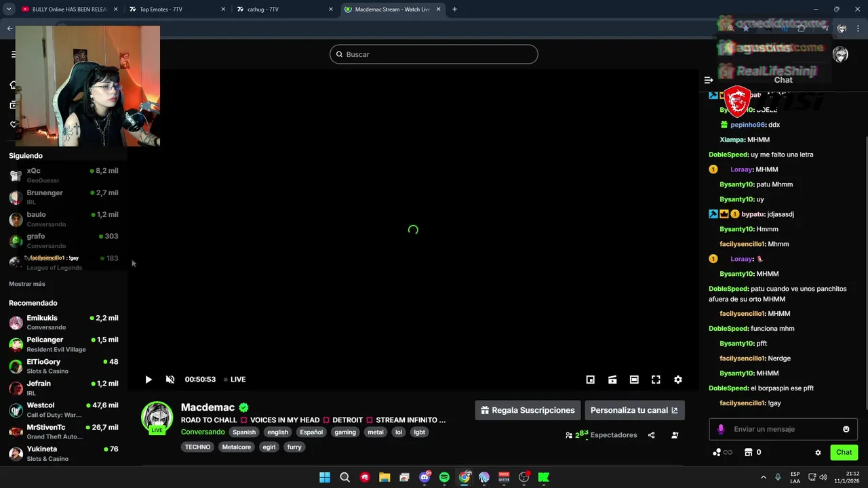The image size is (868, 488).
Task: Open the mini player icon
Action: pyautogui.click(x=591, y=380)
